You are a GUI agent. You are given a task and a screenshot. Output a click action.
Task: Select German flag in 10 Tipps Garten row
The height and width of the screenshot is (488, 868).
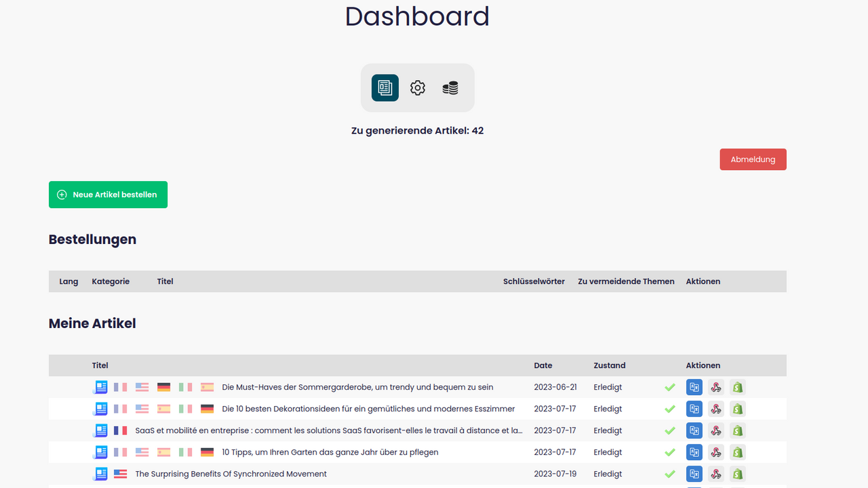click(x=207, y=452)
